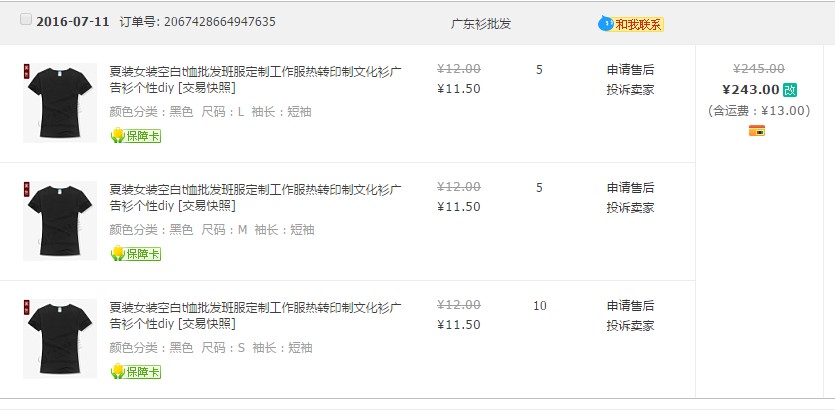The image size is (835, 410).
Task: Click the blue Wangwang chat icon
Action: [x=605, y=23]
